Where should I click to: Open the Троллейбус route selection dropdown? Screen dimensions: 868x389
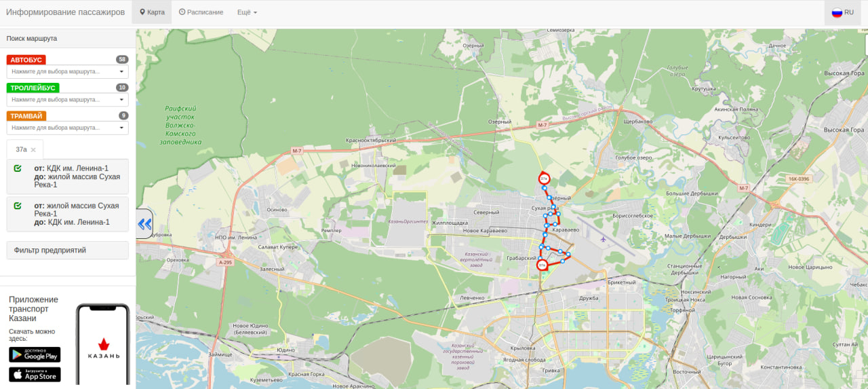(x=68, y=99)
